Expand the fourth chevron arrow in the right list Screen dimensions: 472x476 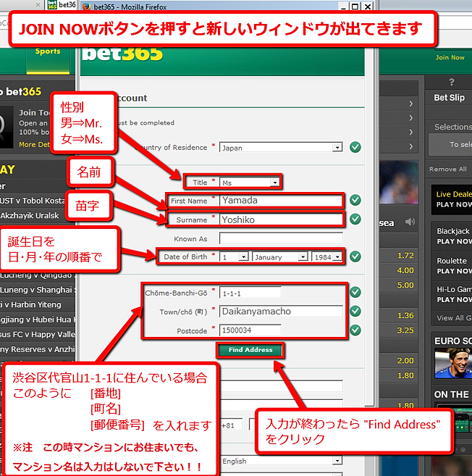tap(410, 146)
